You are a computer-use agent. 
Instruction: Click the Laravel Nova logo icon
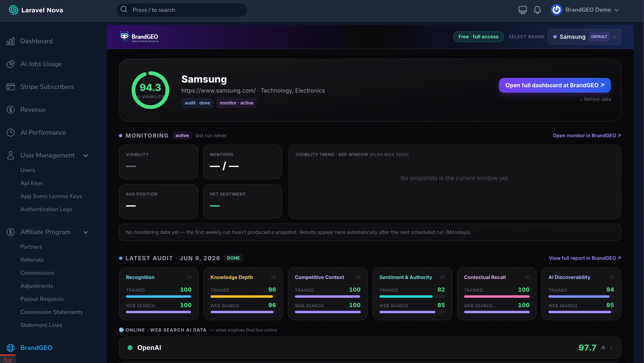click(x=13, y=10)
